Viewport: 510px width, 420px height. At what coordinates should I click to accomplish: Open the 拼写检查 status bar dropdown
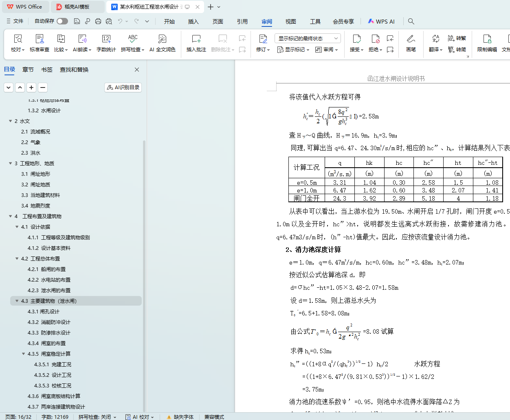97,417
